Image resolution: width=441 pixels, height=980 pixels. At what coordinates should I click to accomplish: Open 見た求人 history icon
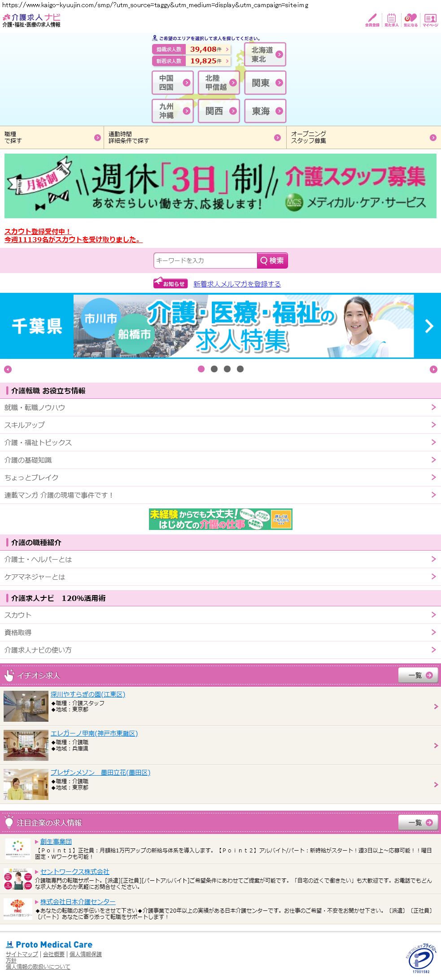point(391,20)
